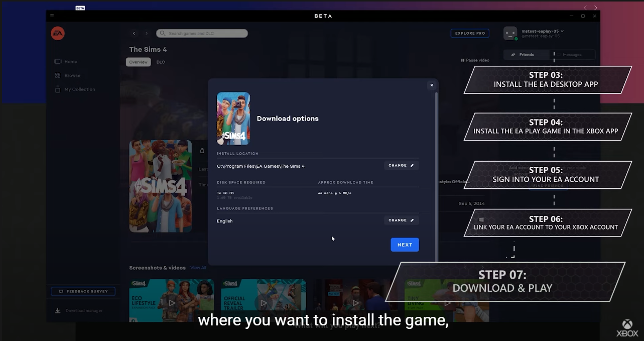Navigate back with the left arrow
644x341 pixels.
[134, 33]
